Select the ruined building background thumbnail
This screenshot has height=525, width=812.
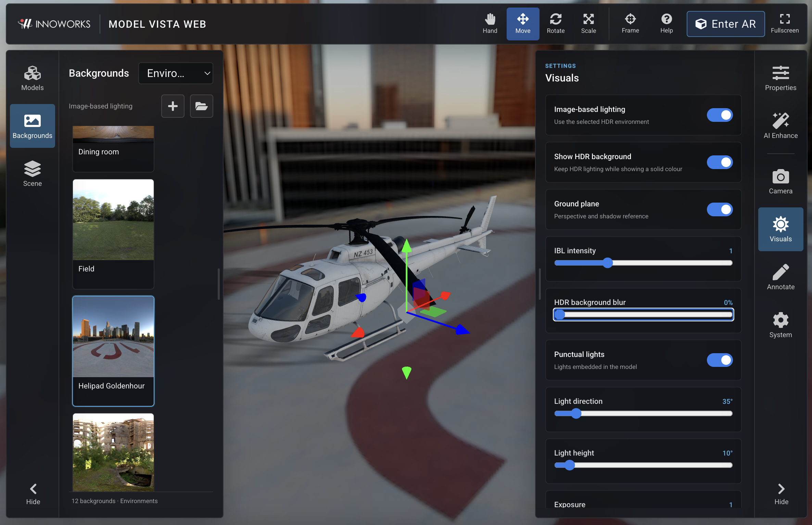tap(113, 452)
